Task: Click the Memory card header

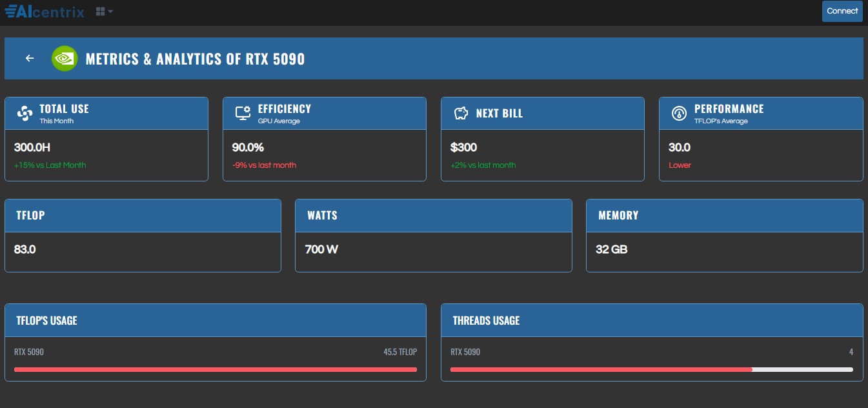Action: pyautogui.click(x=724, y=216)
